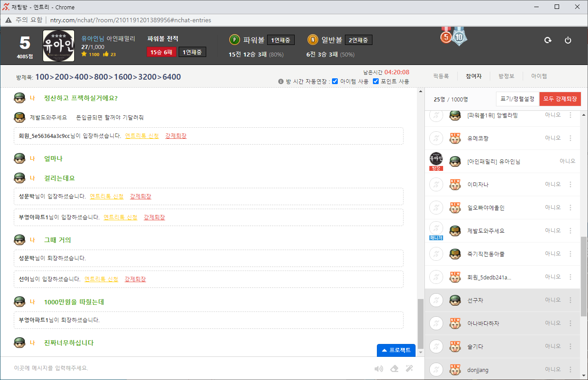
Task: Click the info icon next to auto-extend label
Action: (281, 81)
